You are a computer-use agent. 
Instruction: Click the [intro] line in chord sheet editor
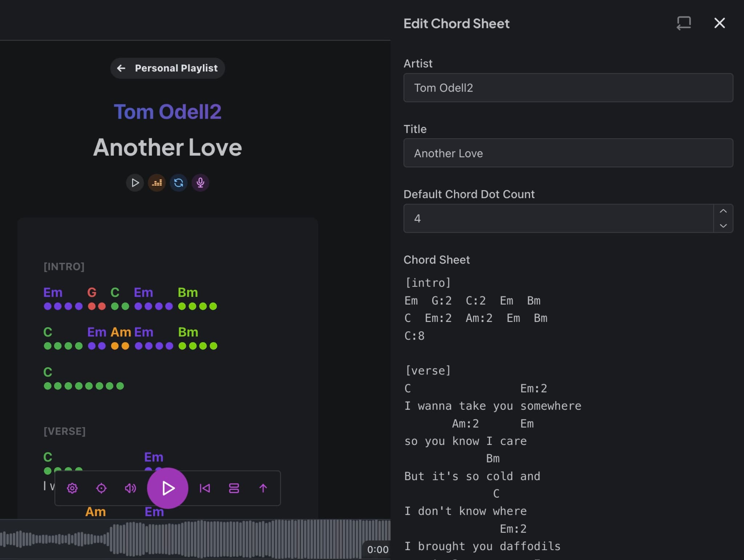tap(428, 283)
